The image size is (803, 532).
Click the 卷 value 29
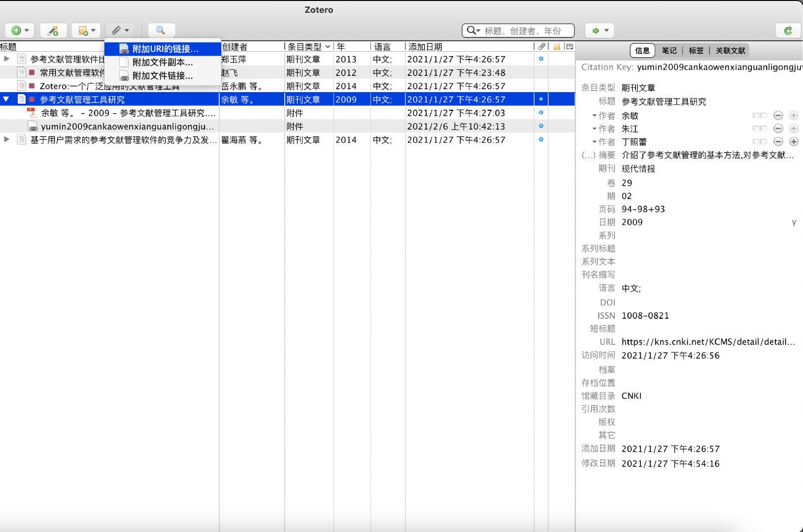point(627,183)
